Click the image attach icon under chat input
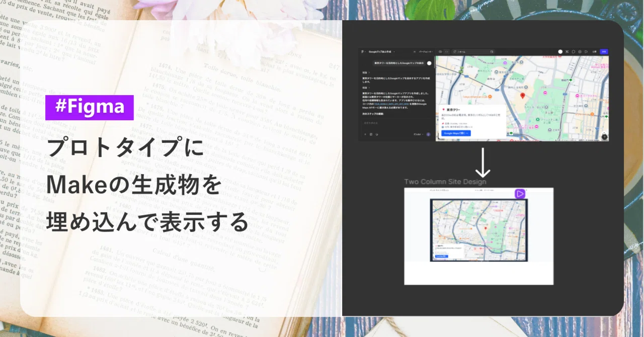This screenshot has height=337, width=644. click(x=371, y=134)
